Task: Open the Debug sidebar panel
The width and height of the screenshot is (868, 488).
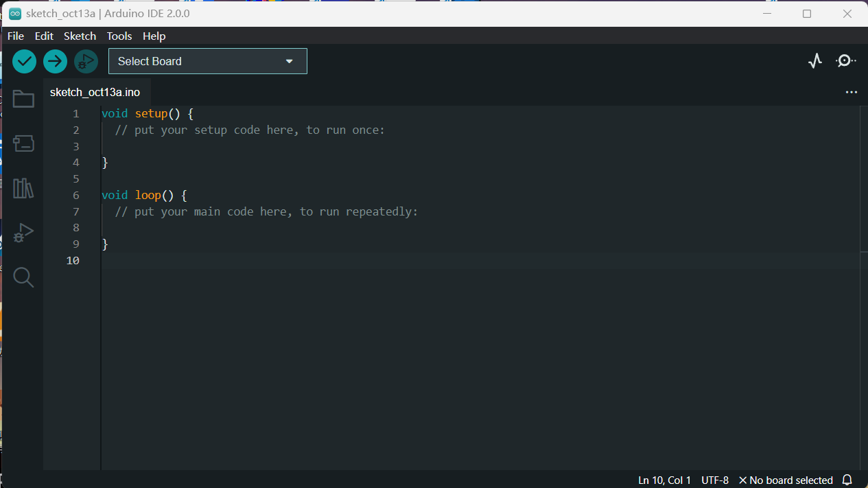Action: (x=23, y=233)
